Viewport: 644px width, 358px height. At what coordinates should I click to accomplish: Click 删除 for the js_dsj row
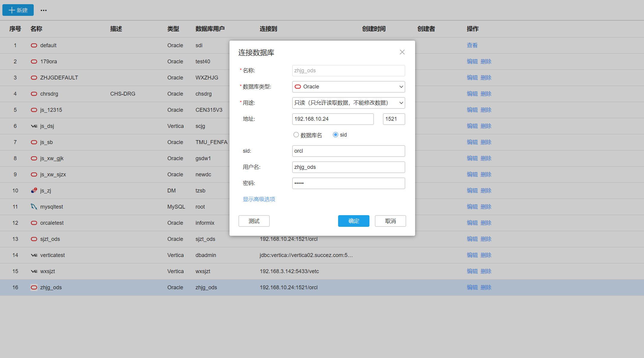[x=486, y=126]
